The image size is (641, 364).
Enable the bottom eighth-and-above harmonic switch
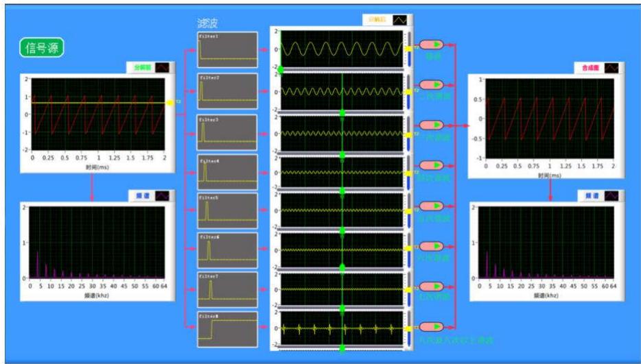(432, 326)
